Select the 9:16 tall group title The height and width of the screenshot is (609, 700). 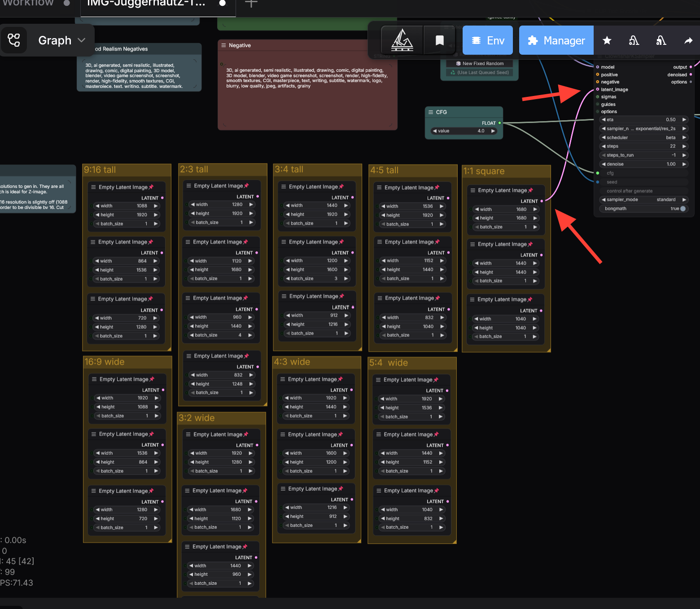point(100,170)
